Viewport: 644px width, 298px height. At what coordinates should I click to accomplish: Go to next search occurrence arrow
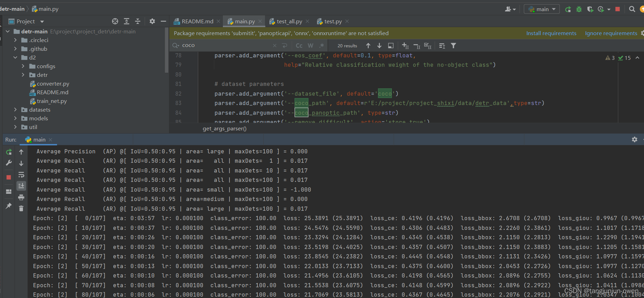tap(379, 46)
